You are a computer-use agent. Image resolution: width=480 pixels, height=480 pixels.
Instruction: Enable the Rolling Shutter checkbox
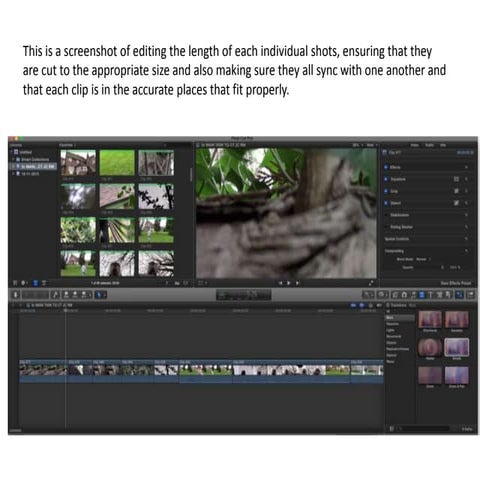point(386,227)
